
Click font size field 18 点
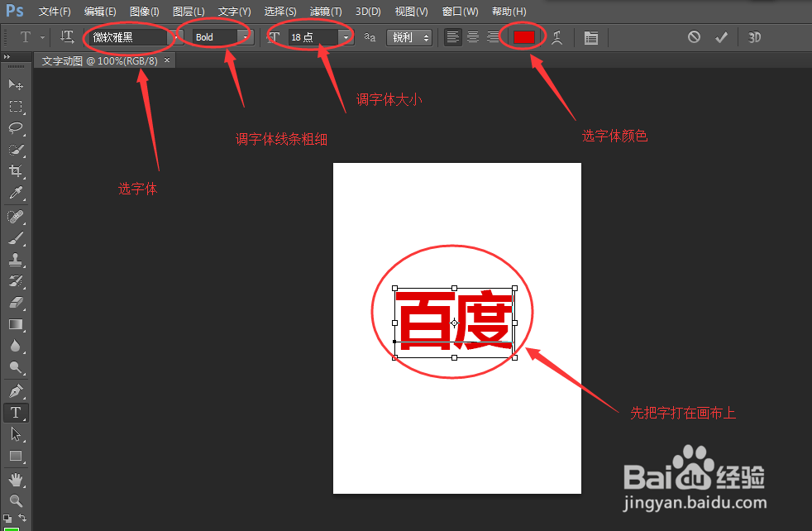(313, 37)
